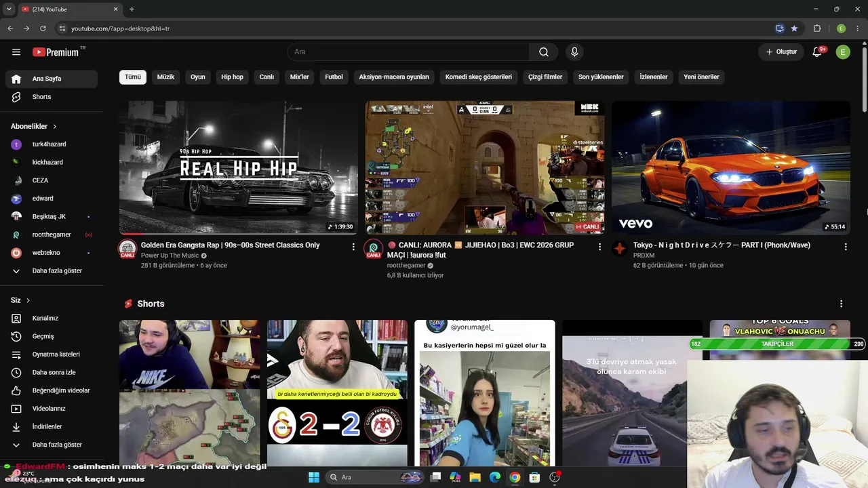Choose the Yeni öneriler chip

701,77
